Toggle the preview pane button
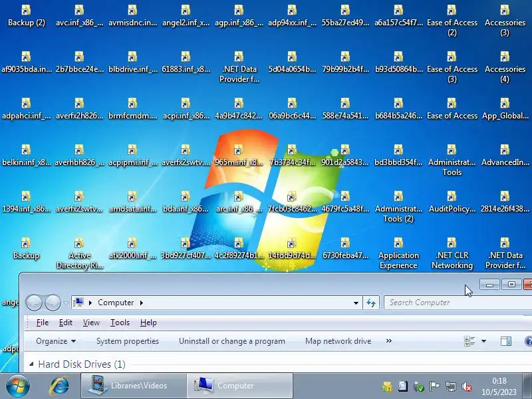Image resolution: width=532 pixels, height=399 pixels. click(506, 341)
